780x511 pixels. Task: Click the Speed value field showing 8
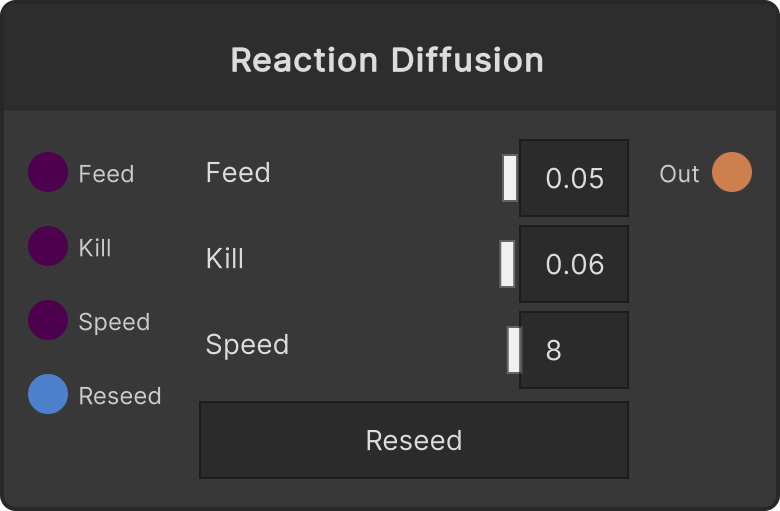point(574,350)
